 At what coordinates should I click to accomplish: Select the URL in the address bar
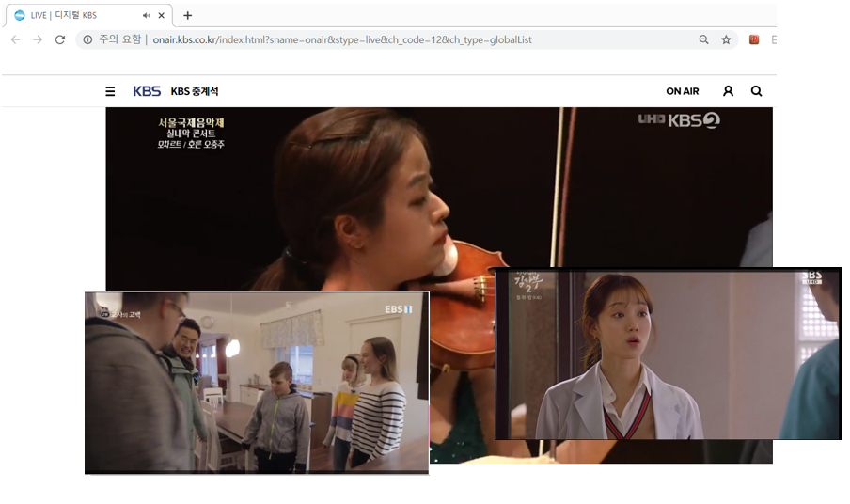pyautogui.click(x=342, y=39)
